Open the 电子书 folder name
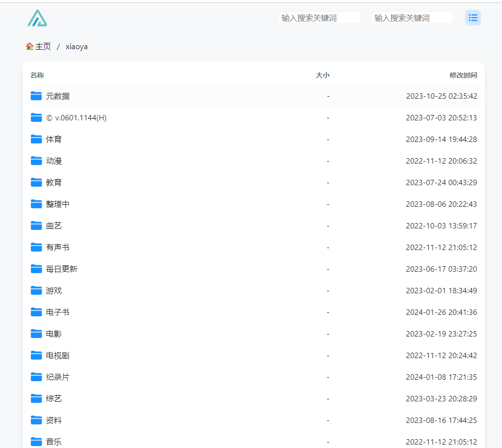The height and width of the screenshot is (448, 502). click(x=58, y=312)
